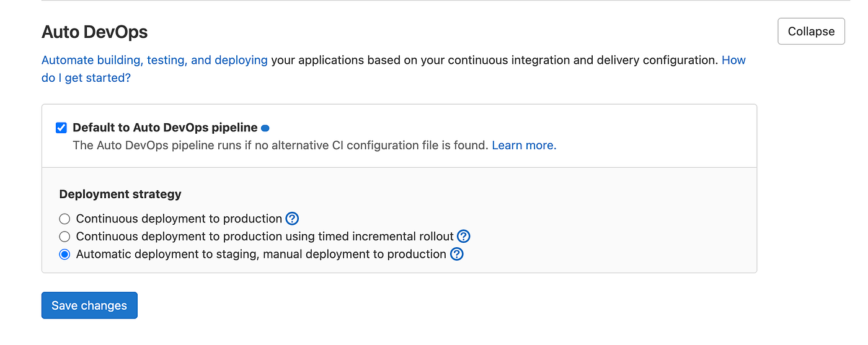Image resolution: width=868 pixels, height=345 pixels.
Task: Click the Deployment strategy heading
Action: pos(120,194)
